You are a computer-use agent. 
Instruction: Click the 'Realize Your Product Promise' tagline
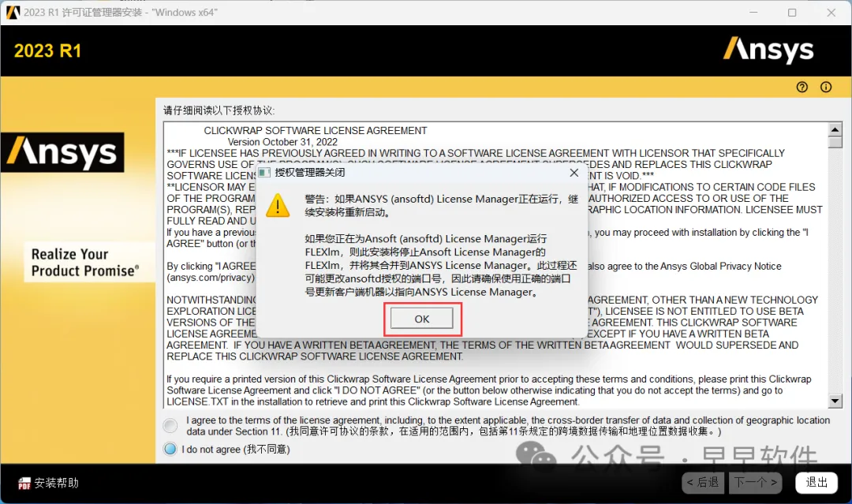(x=85, y=263)
